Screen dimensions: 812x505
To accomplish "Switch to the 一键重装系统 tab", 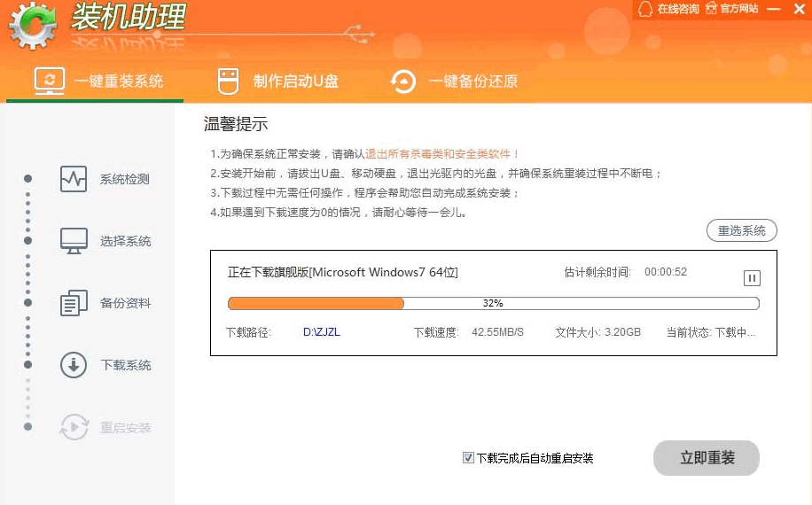I will 95,82.
